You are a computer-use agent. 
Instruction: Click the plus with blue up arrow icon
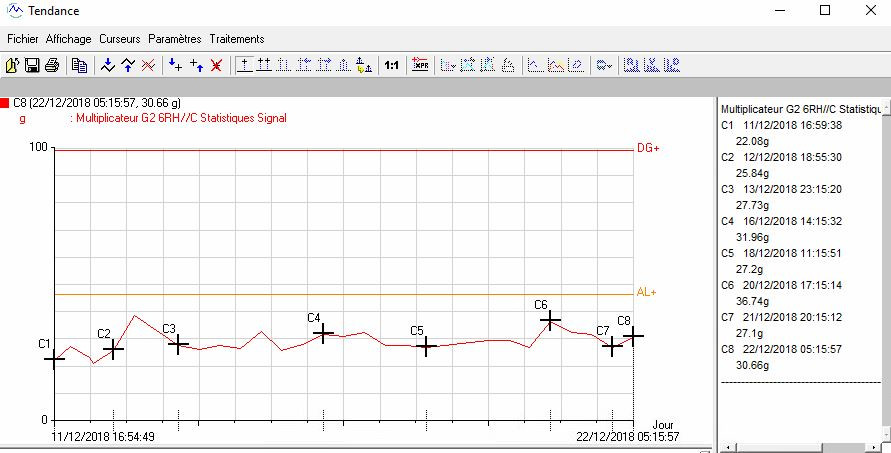[x=196, y=65]
